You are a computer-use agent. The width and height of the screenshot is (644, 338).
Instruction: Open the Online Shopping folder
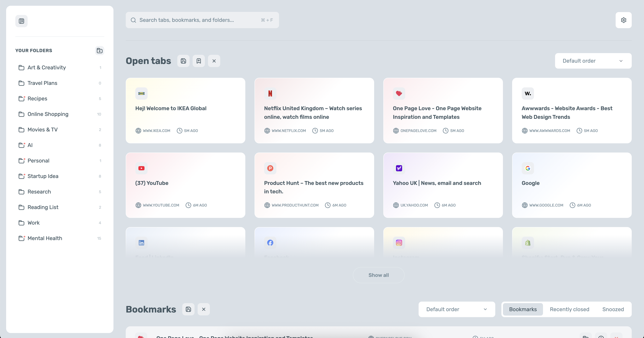(x=60, y=114)
